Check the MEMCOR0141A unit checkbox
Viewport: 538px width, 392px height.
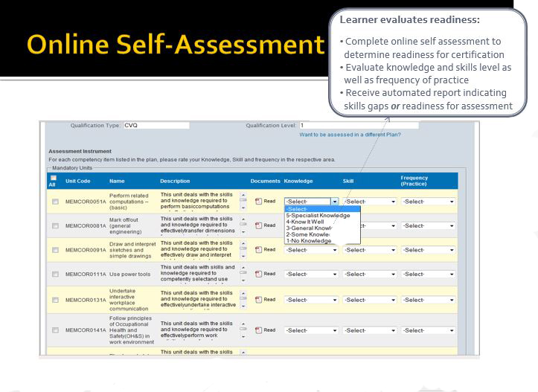coord(55,330)
